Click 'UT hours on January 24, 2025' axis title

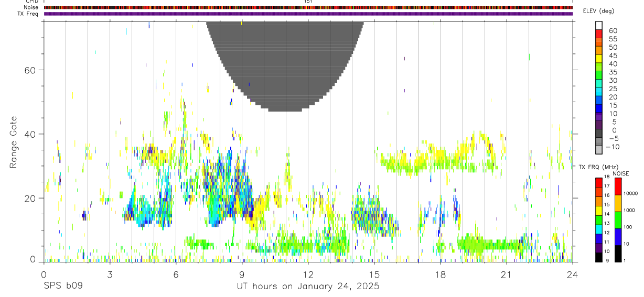point(308,286)
